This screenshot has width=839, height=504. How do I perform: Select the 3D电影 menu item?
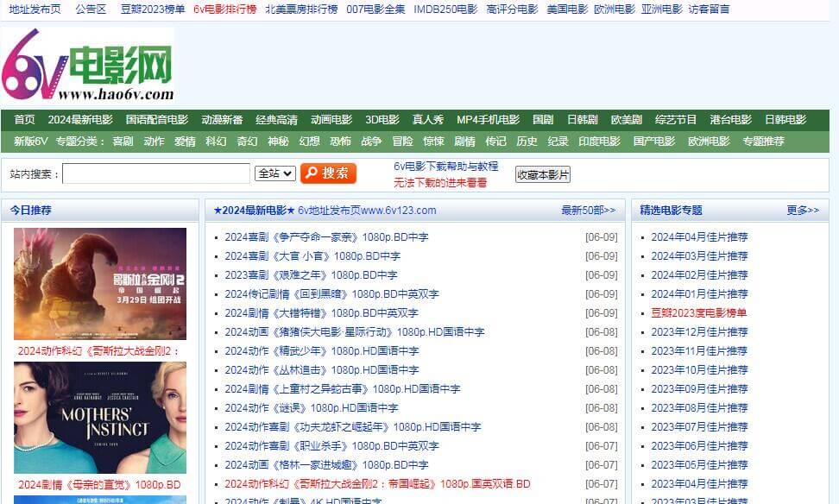tap(382, 120)
